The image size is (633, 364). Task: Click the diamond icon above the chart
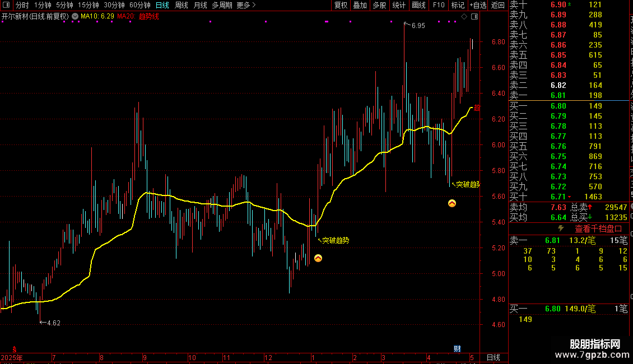coord(464,16)
